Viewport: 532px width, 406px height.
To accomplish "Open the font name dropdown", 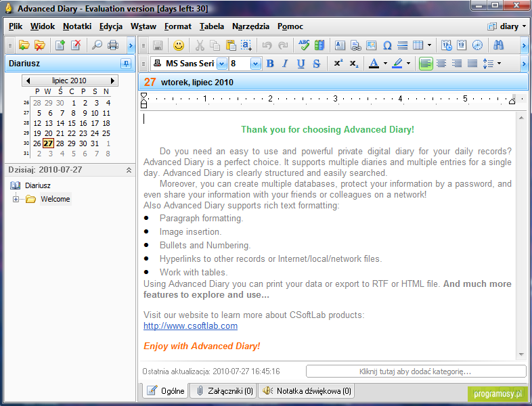I will [221, 64].
